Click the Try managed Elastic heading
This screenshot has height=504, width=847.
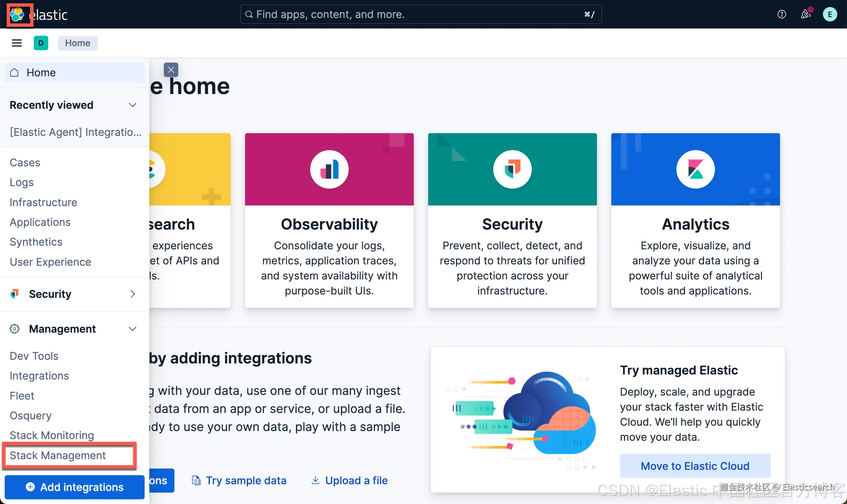(679, 370)
